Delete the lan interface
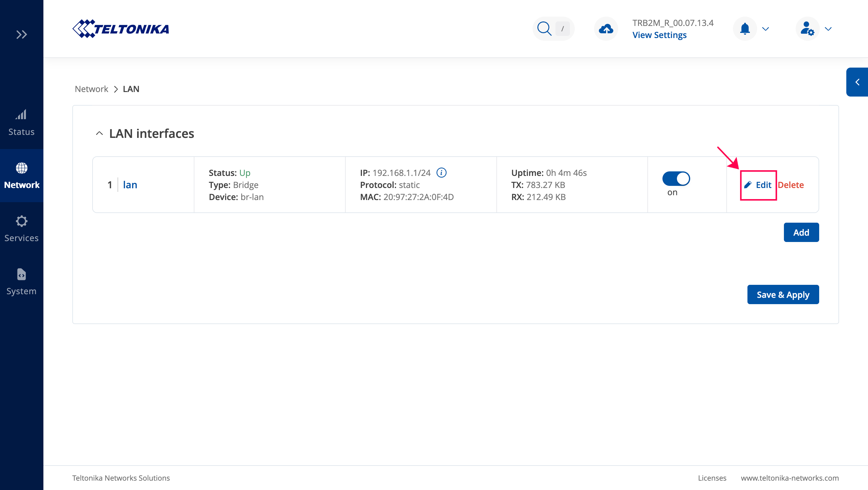The image size is (868, 490). click(x=791, y=185)
